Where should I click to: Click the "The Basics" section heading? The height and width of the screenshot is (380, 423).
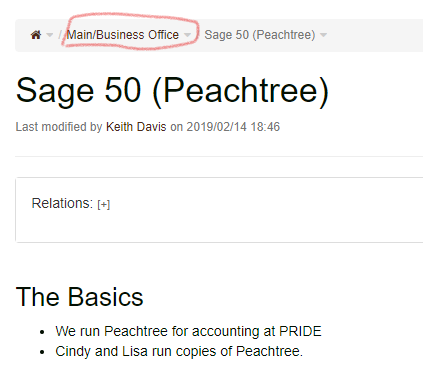79,297
